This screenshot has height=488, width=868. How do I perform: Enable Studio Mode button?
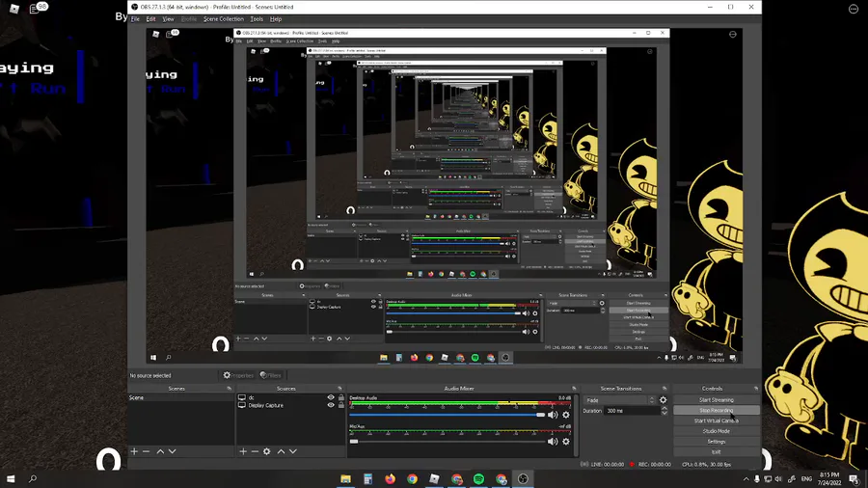point(717,431)
